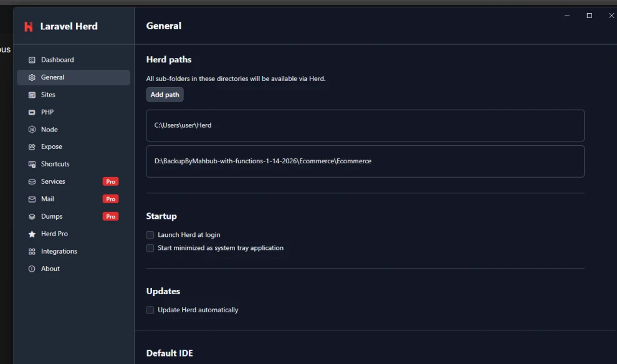This screenshot has height=364, width=617.
Task: Click the Node hexagon icon
Action: tap(32, 130)
